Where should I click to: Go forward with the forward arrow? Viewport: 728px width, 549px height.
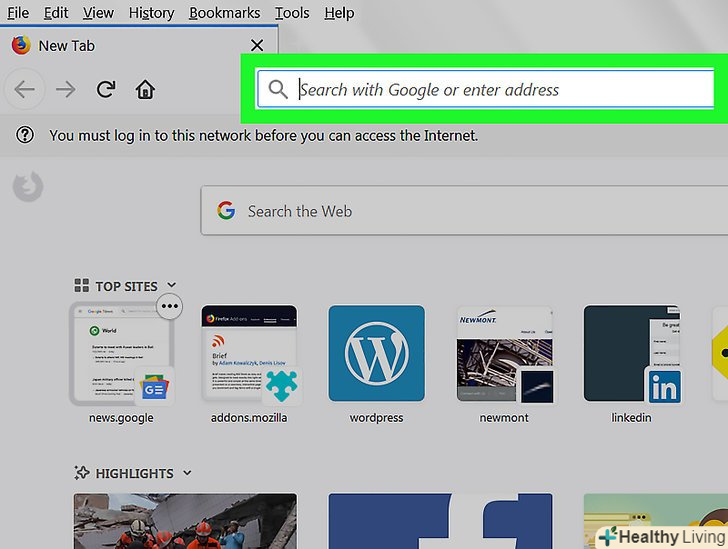(x=65, y=89)
